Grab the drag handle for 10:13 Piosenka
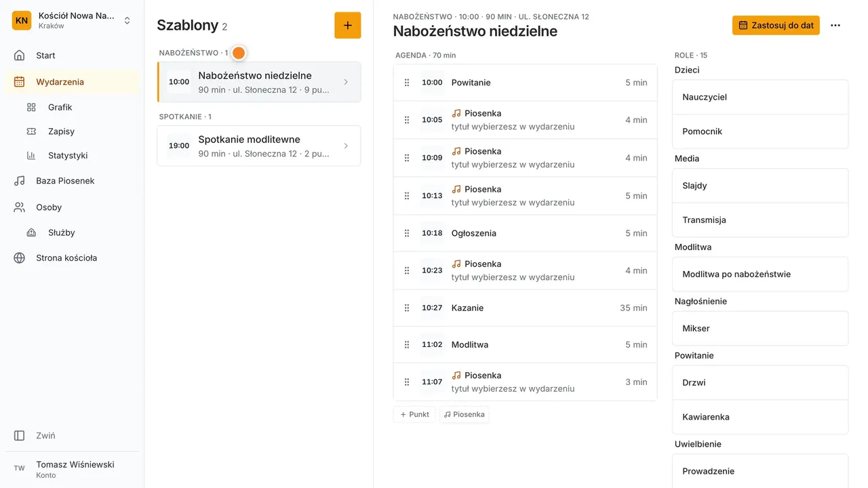The image size is (868, 488). tap(407, 196)
